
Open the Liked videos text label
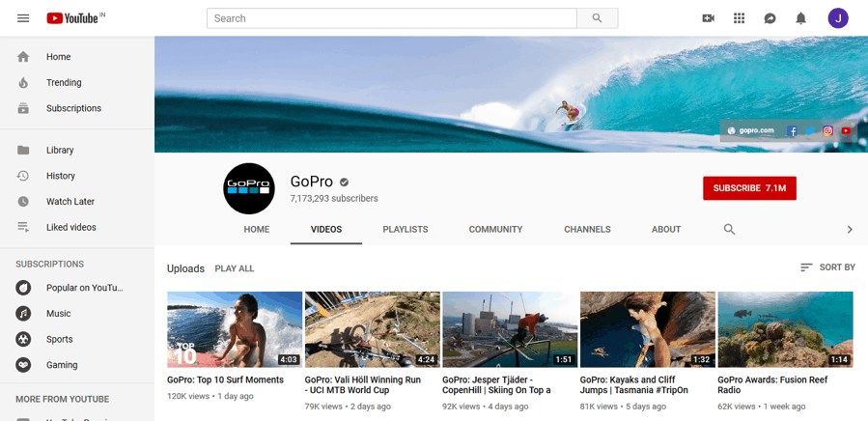(70, 227)
